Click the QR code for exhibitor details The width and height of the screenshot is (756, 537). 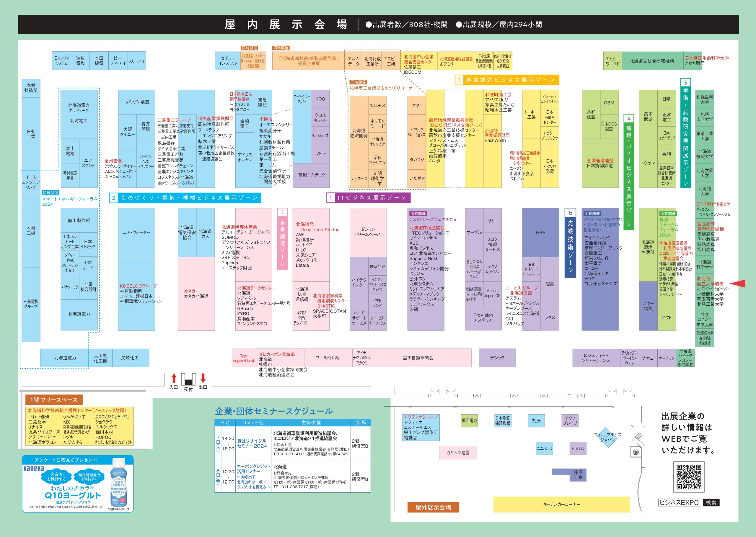[x=689, y=477]
